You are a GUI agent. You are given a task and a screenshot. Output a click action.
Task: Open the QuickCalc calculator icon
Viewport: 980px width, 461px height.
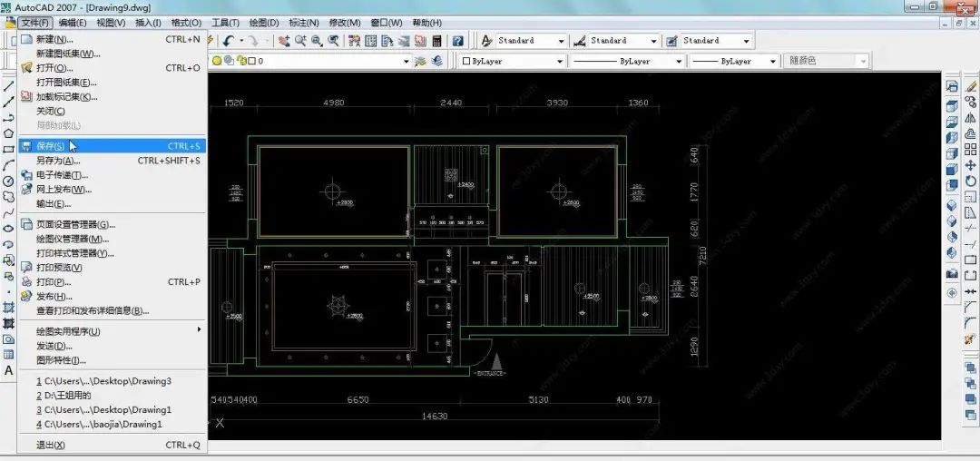click(436, 41)
